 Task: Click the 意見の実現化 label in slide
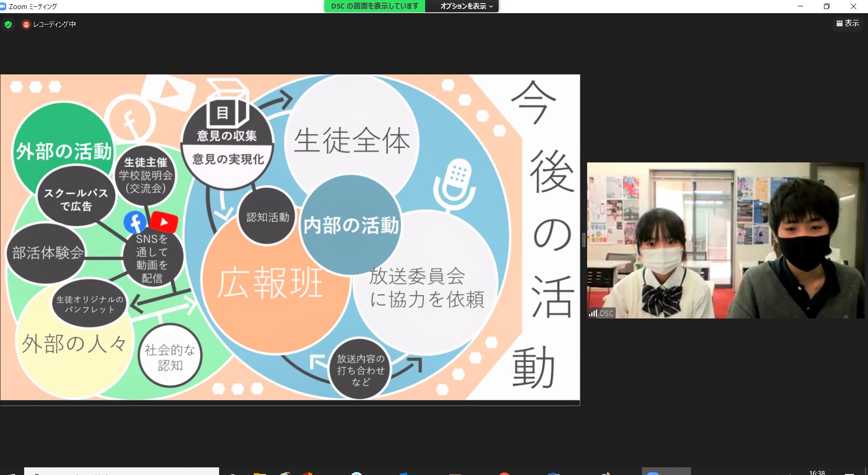point(228,159)
